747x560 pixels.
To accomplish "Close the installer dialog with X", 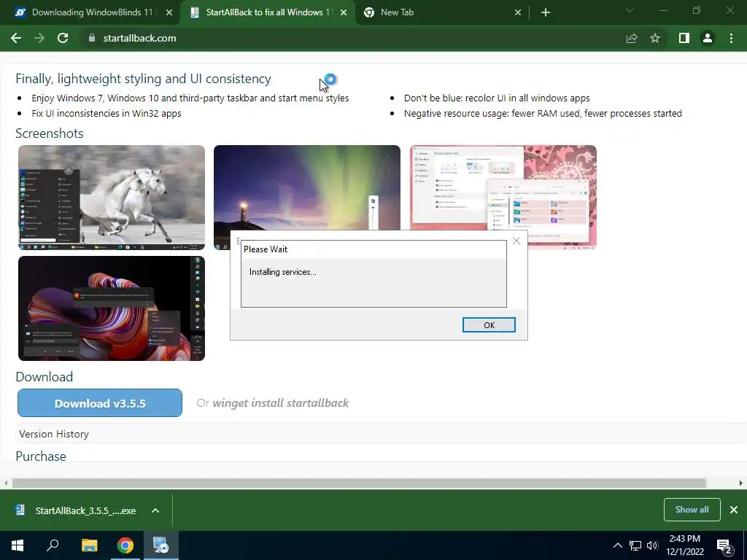I will (x=516, y=241).
